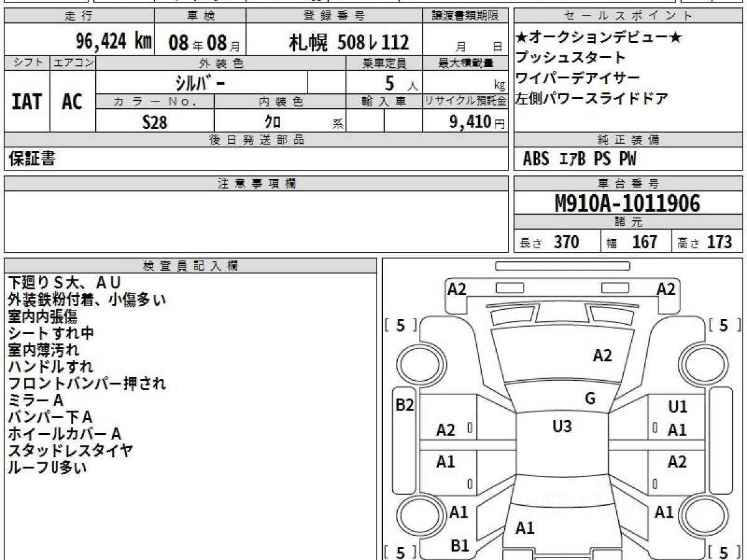Select the ホイールカバーA note

click(64, 434)
